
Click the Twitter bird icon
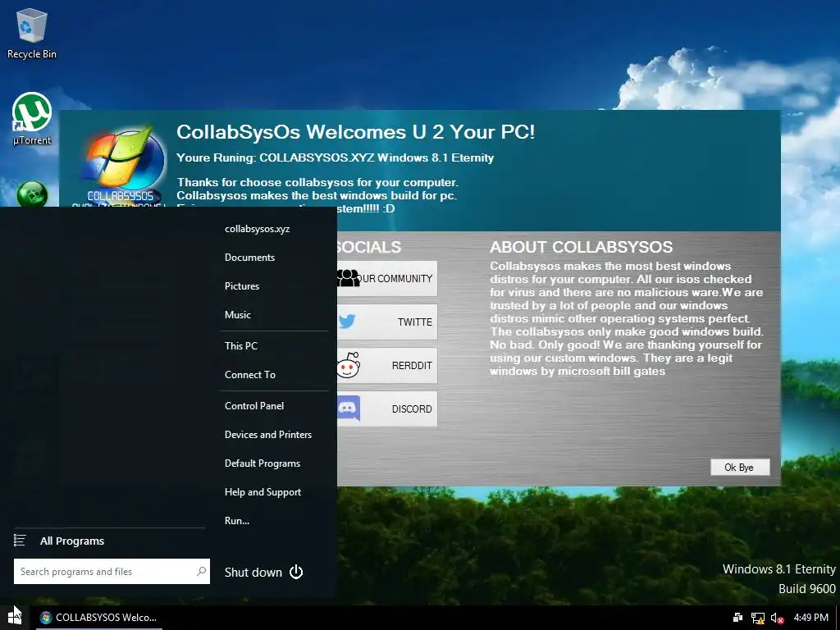pos(347,322)
